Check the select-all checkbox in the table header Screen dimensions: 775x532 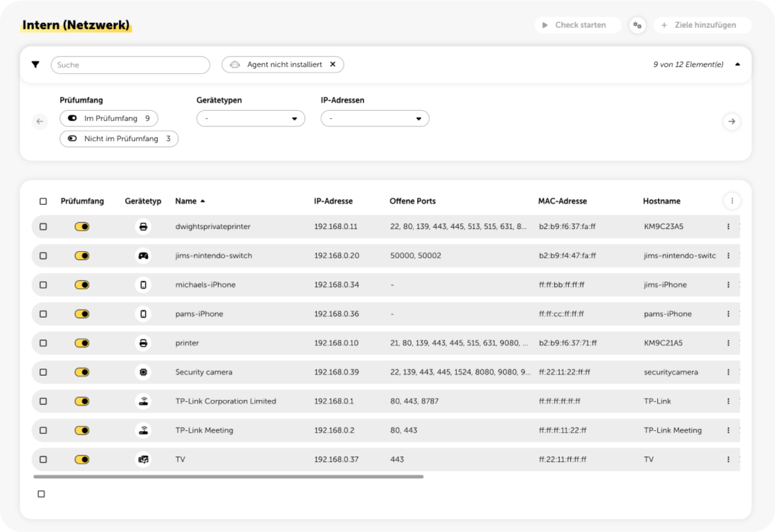pyautogui.click(x=43, y=201)
